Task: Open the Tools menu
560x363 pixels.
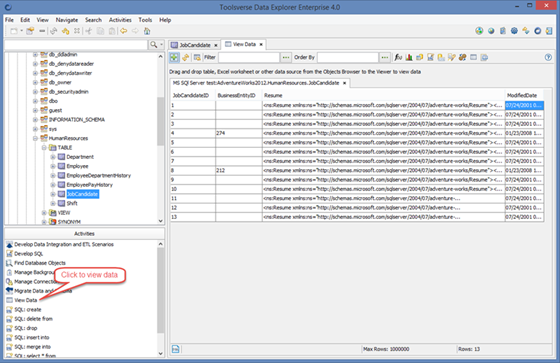Action: [x=145, y=20]
